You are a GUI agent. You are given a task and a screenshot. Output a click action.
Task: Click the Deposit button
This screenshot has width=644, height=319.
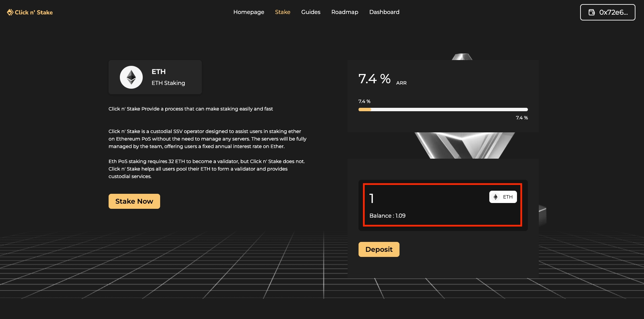(x=379, y=249)
